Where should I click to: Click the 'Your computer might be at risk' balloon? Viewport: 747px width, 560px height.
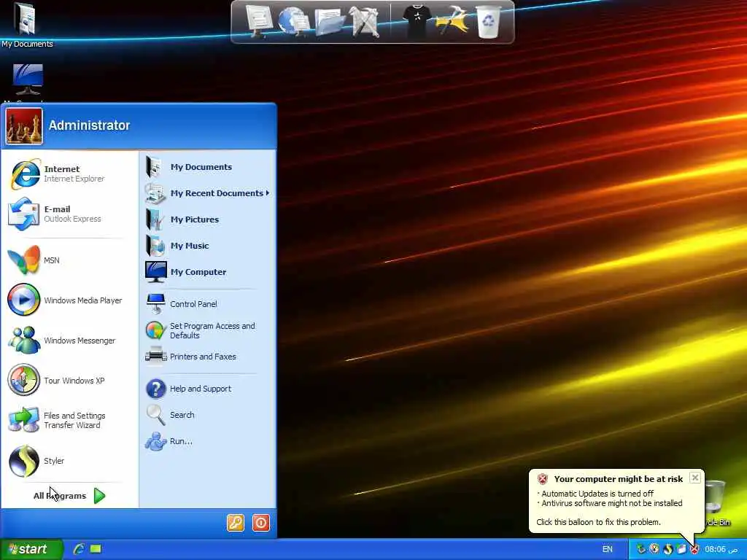point(616,500)
